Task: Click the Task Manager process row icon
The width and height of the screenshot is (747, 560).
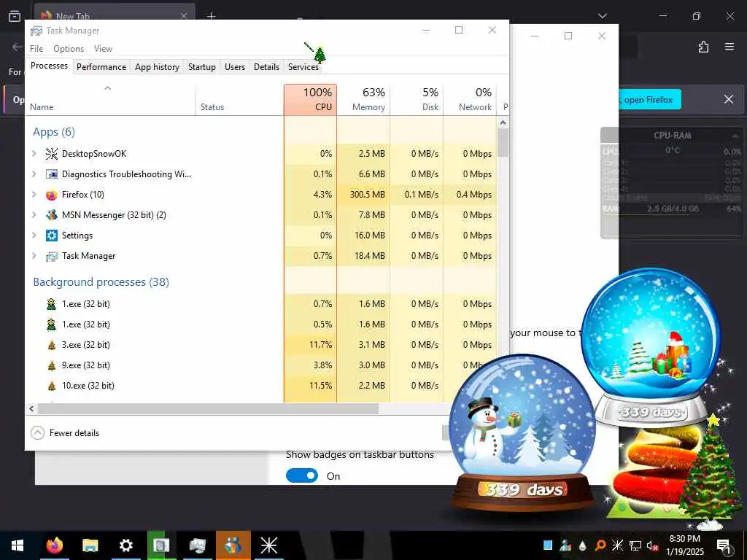Action: (x=52, y=256)
